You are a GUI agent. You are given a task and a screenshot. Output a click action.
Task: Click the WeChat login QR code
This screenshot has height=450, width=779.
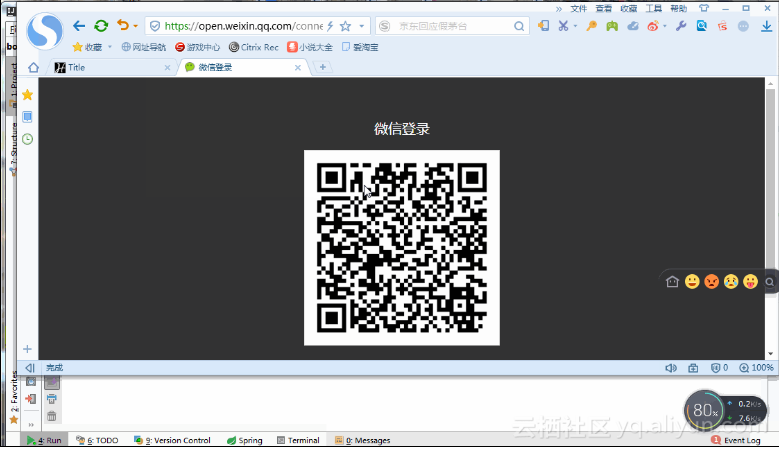[x=402, y=248]
